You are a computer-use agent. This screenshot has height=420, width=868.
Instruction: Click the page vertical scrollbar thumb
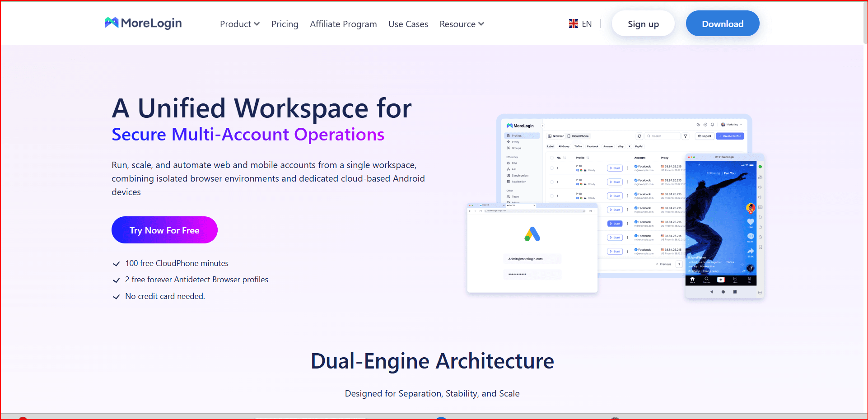point(865,23)
